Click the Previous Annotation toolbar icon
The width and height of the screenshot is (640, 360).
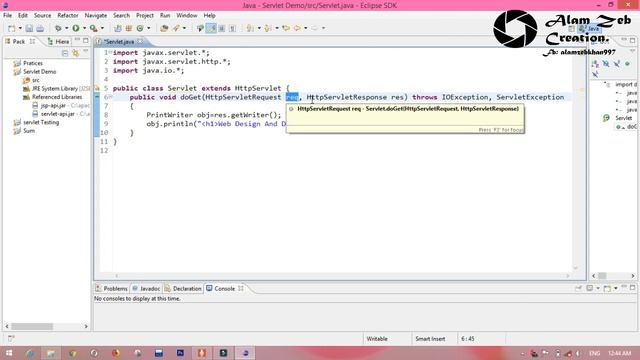point(268,28)
